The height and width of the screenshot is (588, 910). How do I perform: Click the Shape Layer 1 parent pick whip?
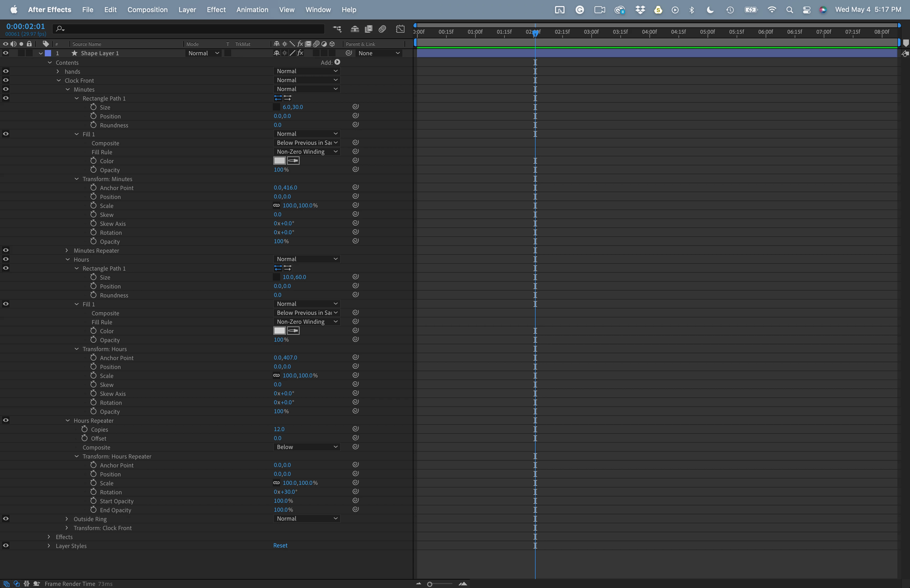click(349, 53)
